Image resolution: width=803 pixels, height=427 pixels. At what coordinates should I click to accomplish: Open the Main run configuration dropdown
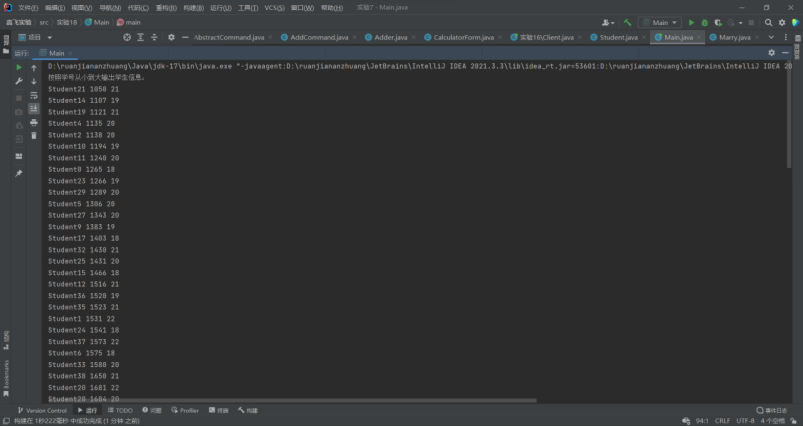(x=660, y=23)
